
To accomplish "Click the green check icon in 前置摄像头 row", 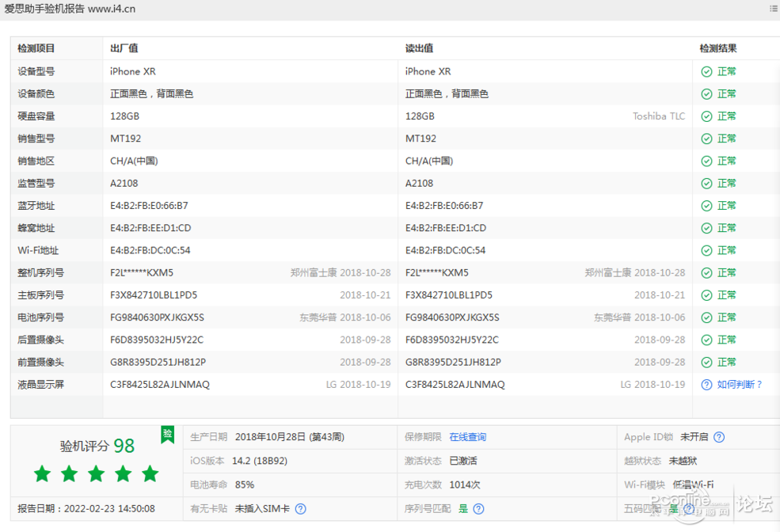I will [x=706, y=363].
